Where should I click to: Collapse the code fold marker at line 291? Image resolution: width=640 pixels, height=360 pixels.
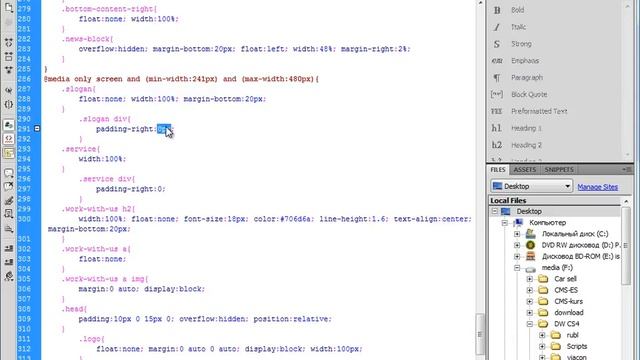37,129
